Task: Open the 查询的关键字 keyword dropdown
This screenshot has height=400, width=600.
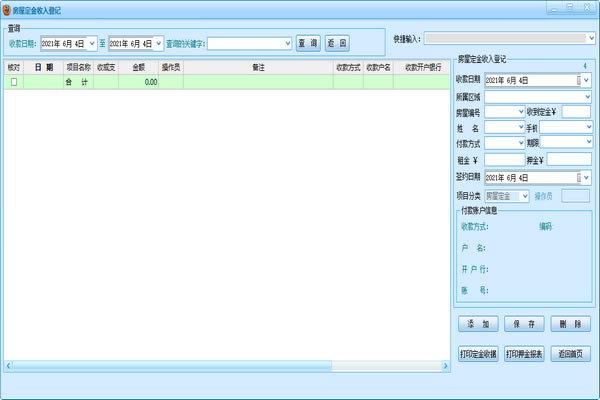Action: 286,44
